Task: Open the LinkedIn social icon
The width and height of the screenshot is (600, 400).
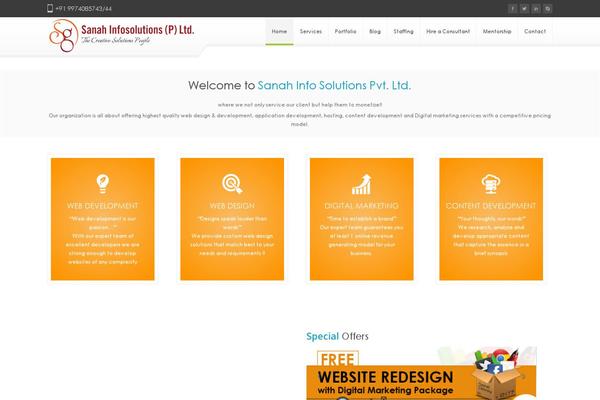Action: click(536, 8)
